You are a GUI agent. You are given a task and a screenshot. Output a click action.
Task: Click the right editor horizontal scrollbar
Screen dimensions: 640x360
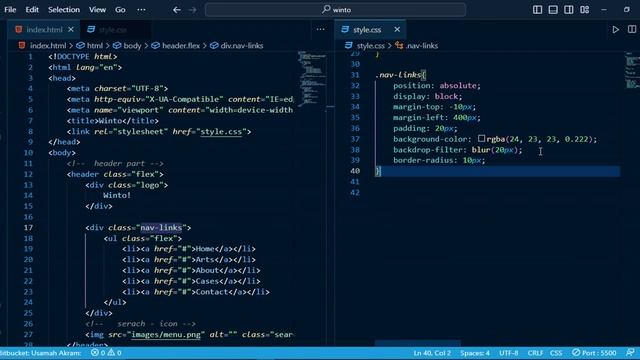click(417, 343)
